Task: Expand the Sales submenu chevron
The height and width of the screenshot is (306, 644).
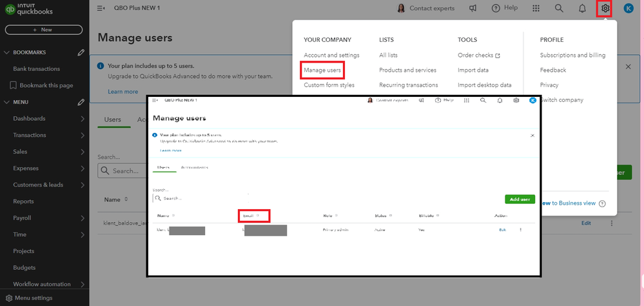Action: click(83, 152)
